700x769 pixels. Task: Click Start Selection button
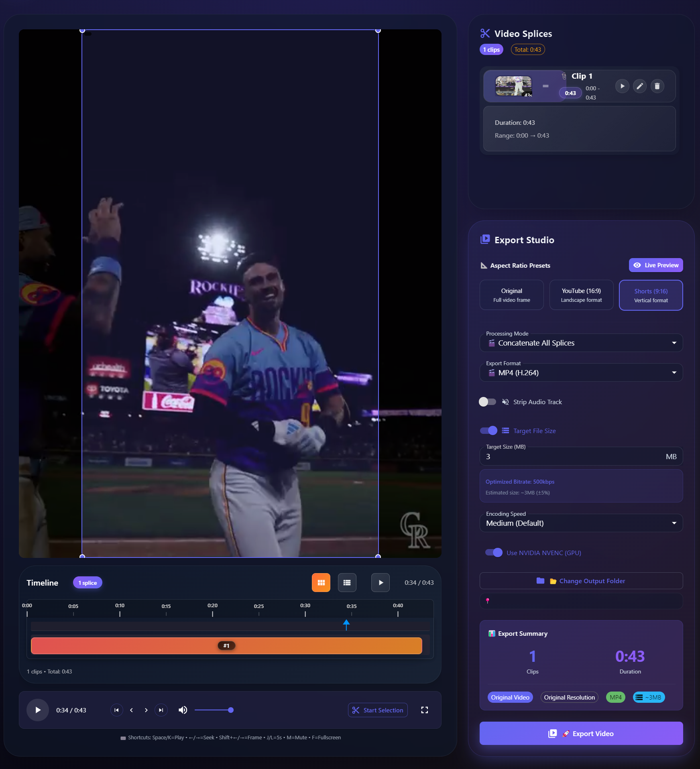[378, 710]
